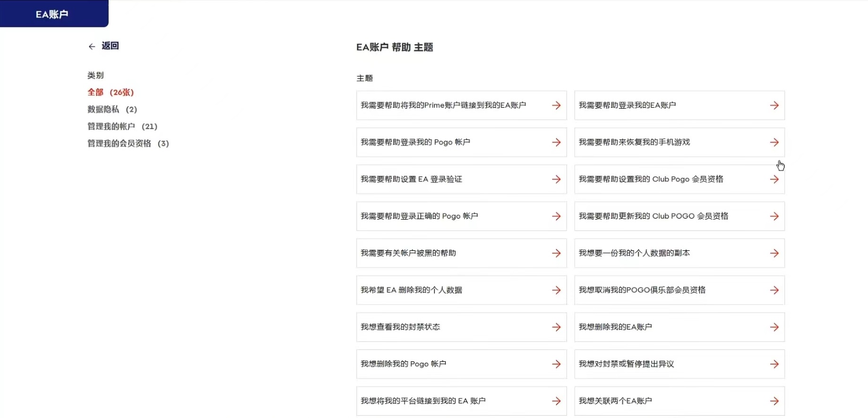Image resolution: width=868 pixels, height=418 pixels.
Task: Click arrow on 我想关联两个EA账户 card
Action: click(x=774, y=401)
